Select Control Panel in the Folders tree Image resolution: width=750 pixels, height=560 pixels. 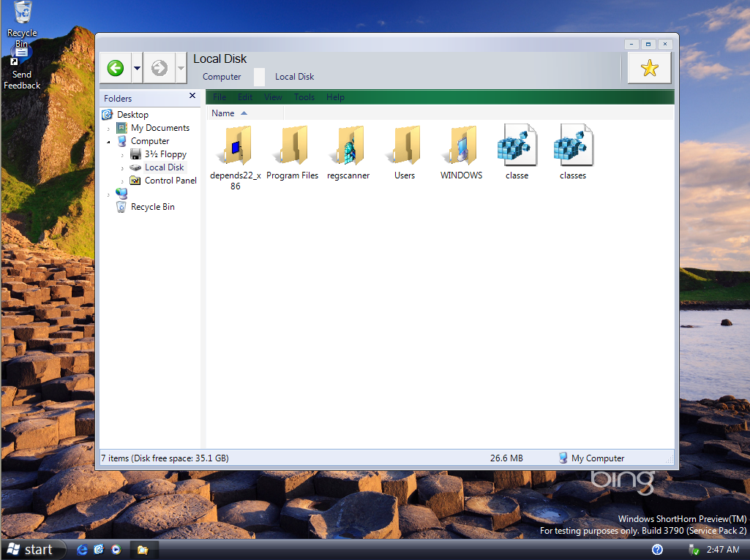(170, 180)
